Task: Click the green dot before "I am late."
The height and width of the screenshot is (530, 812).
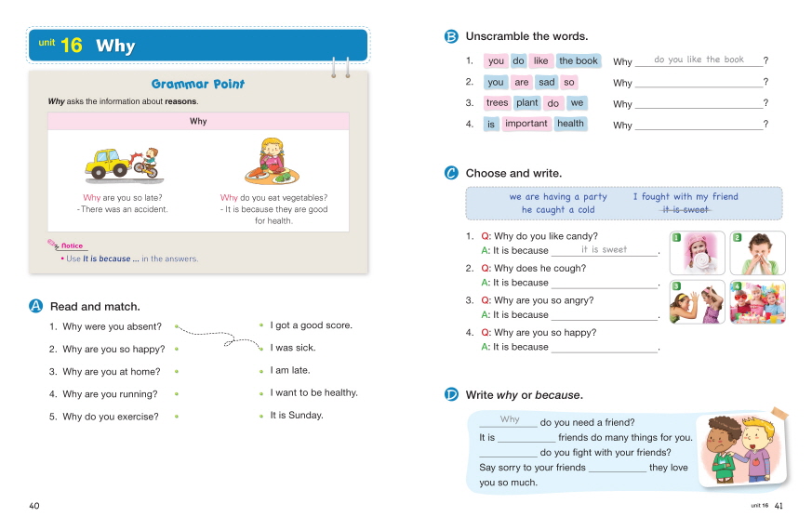Action: (260, 371)
